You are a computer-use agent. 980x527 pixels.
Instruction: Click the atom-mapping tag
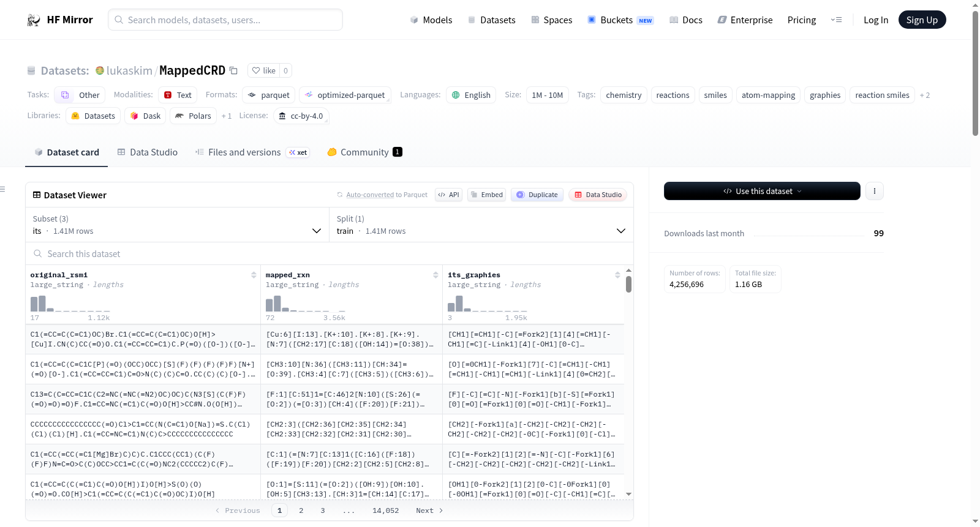(768, 95)
